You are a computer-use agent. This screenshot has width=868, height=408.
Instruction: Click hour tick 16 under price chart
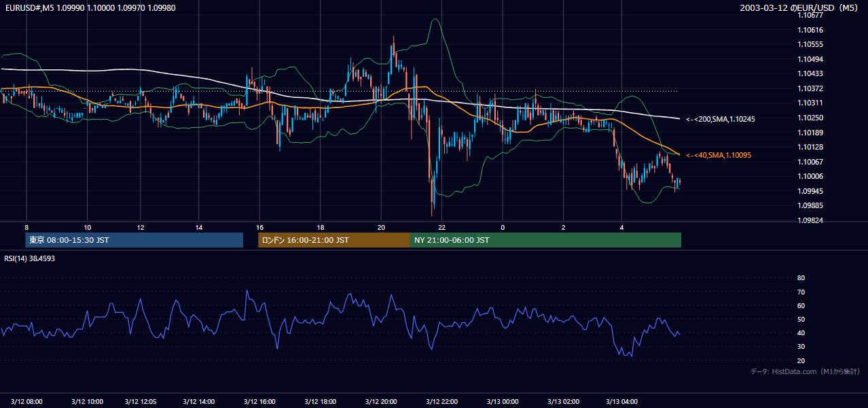point(259,227)
